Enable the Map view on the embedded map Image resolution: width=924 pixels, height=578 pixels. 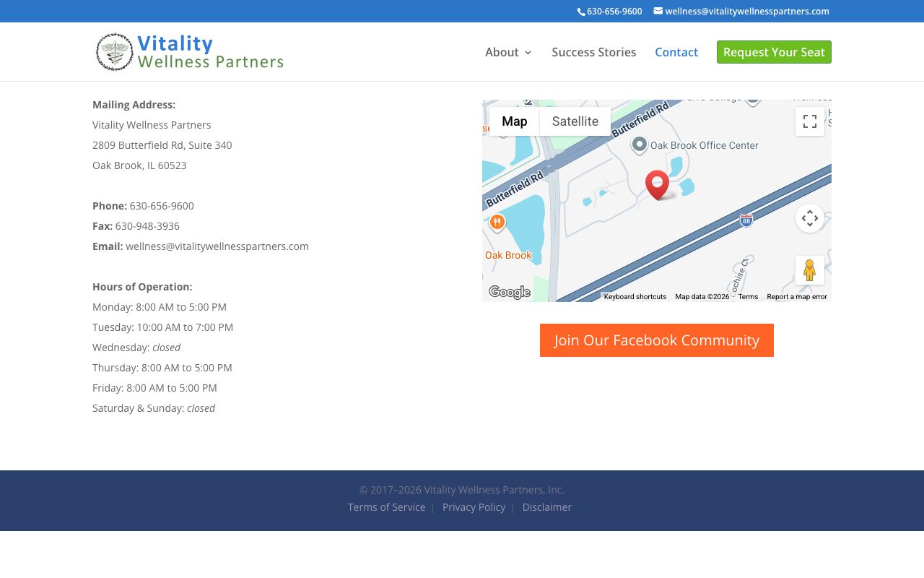tap(514, 121)
